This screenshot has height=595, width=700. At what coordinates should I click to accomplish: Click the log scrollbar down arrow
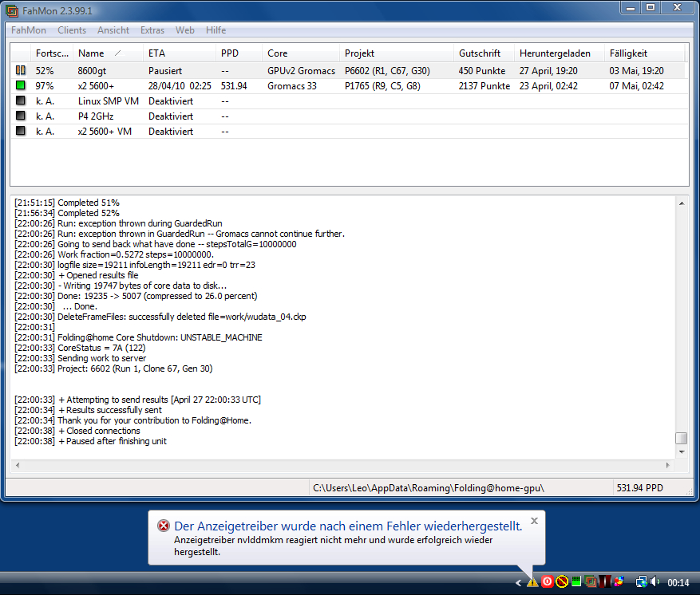(682, 452)
